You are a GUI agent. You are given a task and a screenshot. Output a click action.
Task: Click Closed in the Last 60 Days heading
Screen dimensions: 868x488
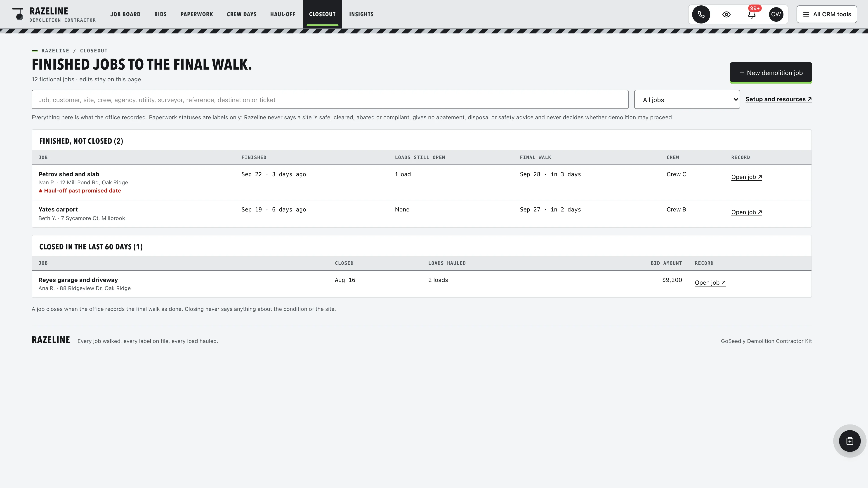click(91, 247)
